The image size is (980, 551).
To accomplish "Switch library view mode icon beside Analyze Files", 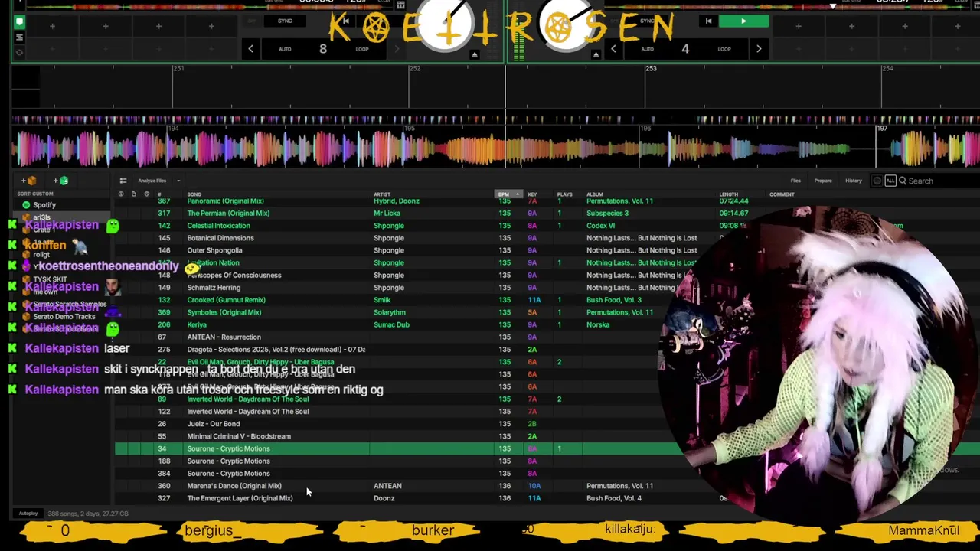I will [x=122, y=181].
